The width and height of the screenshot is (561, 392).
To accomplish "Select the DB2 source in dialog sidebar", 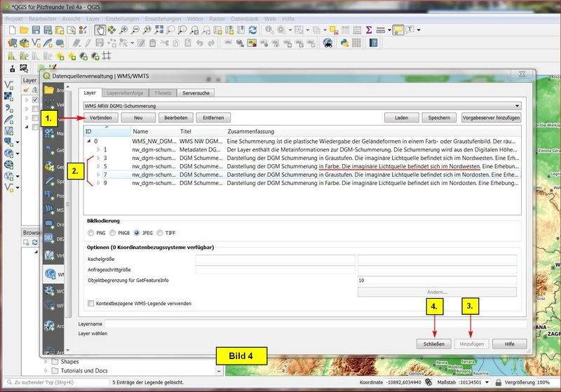I will 53,238.
